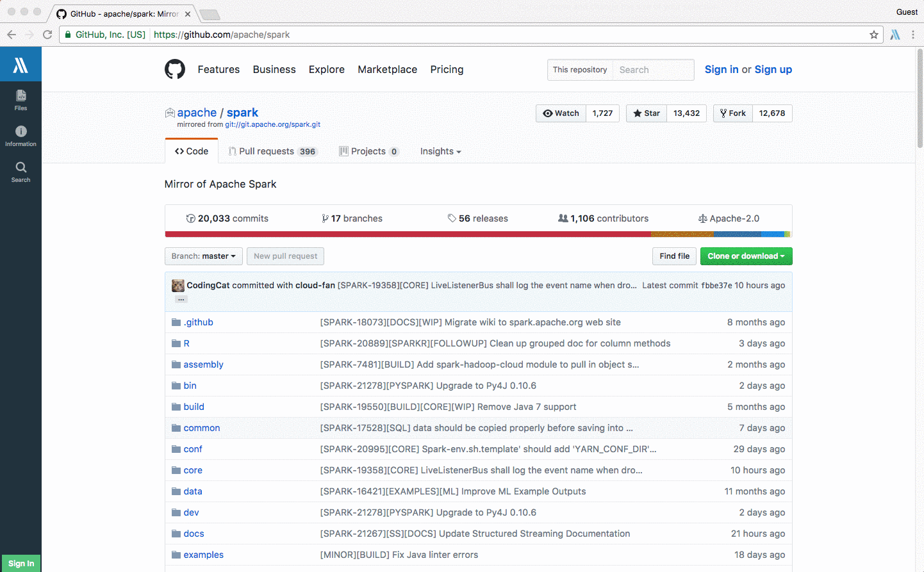924x572 pixels.
Task: Expand the commit message ellipsis button
Action: coord(181,299)
